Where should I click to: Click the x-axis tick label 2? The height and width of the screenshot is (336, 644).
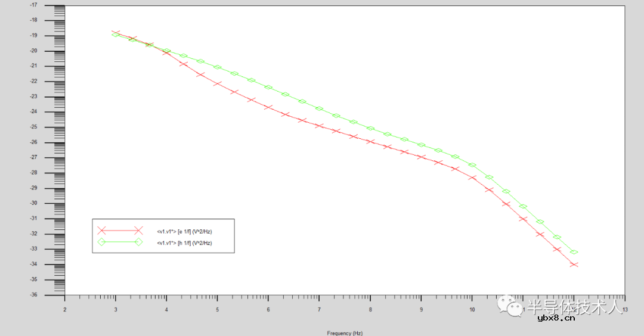point(64,309)
